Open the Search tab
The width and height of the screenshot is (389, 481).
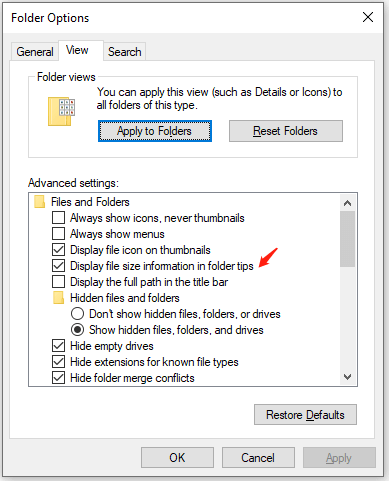click(x=125, y=52)
